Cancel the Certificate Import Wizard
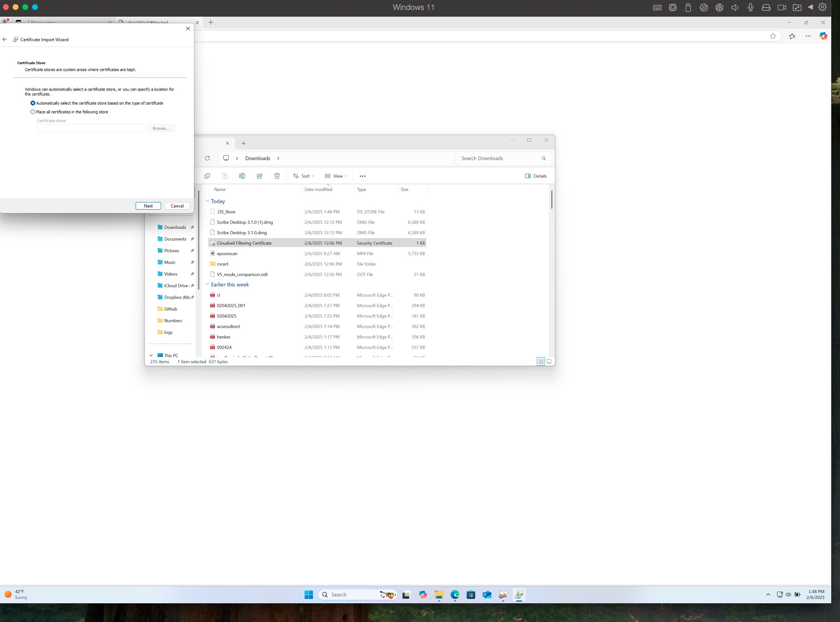 point(177,206)
